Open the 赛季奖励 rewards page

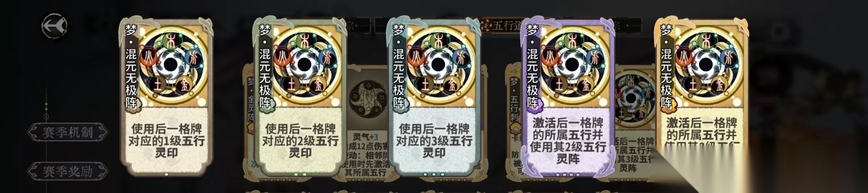pos(68,171)
